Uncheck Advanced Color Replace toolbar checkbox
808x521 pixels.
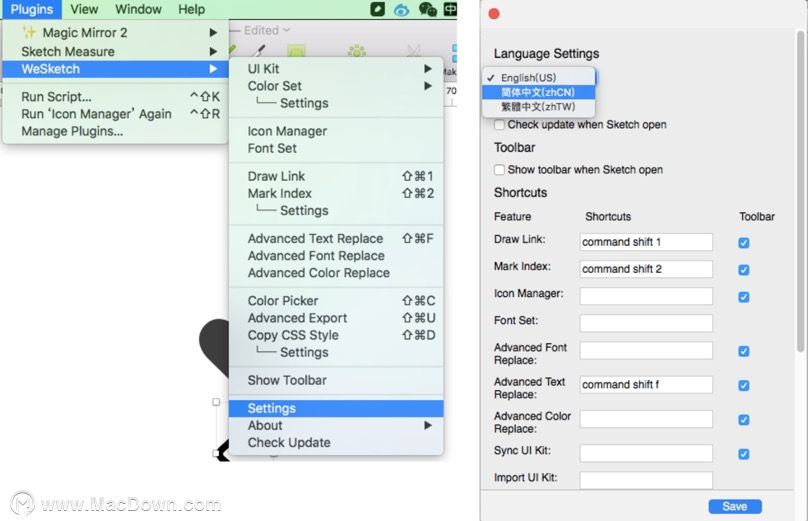(744, 419)
